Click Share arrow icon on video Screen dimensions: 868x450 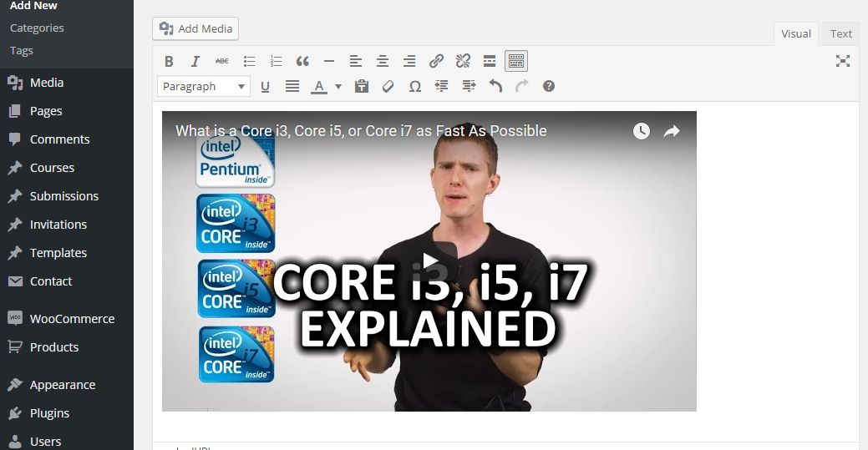point(672,131)
